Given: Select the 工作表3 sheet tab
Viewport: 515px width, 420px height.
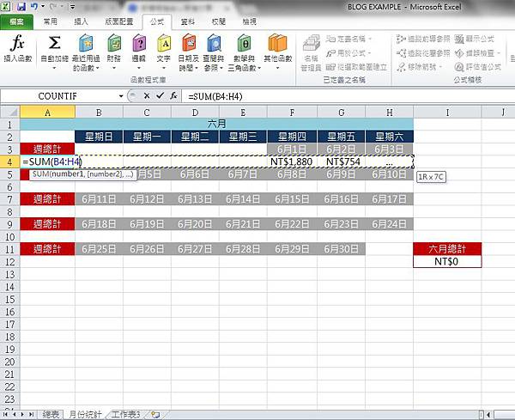Looking at the screenshot, I should pos(126,414).
